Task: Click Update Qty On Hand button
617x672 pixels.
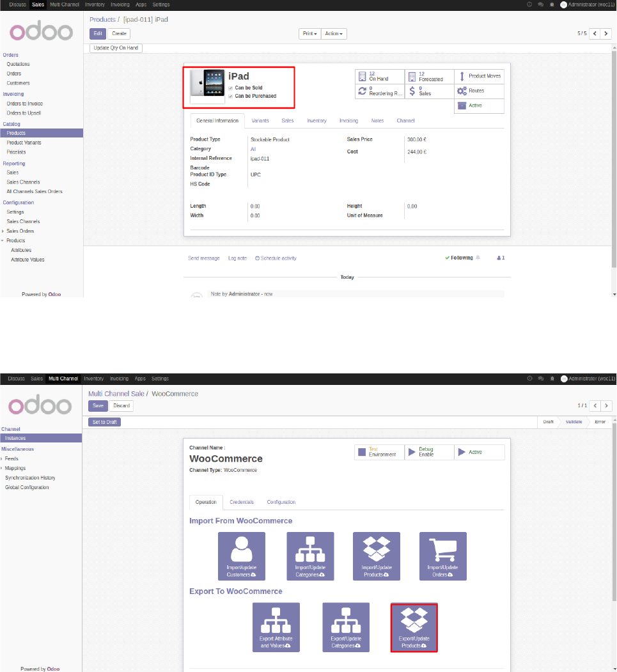Action: click(116, 48)
